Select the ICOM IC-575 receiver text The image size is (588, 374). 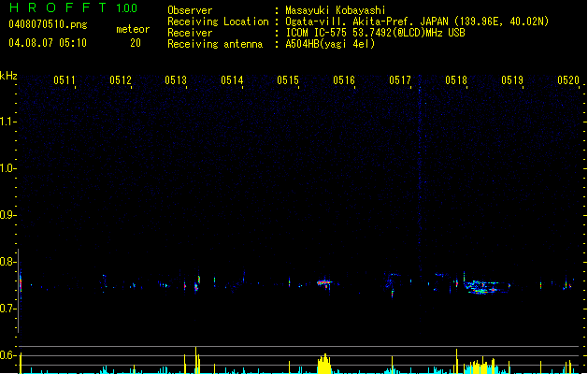(x=375, y=33)
